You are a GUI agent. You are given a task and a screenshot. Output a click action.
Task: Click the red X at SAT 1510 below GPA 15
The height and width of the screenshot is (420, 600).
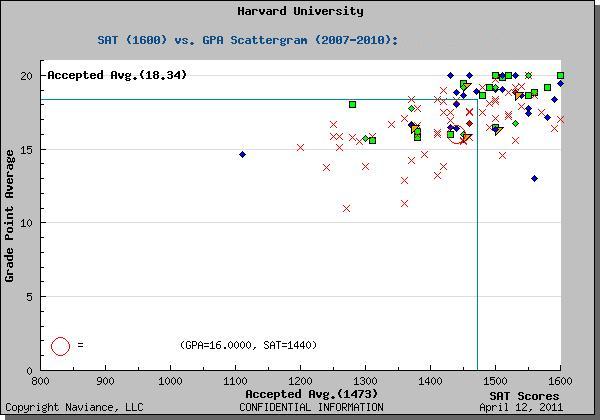(502, 155)
